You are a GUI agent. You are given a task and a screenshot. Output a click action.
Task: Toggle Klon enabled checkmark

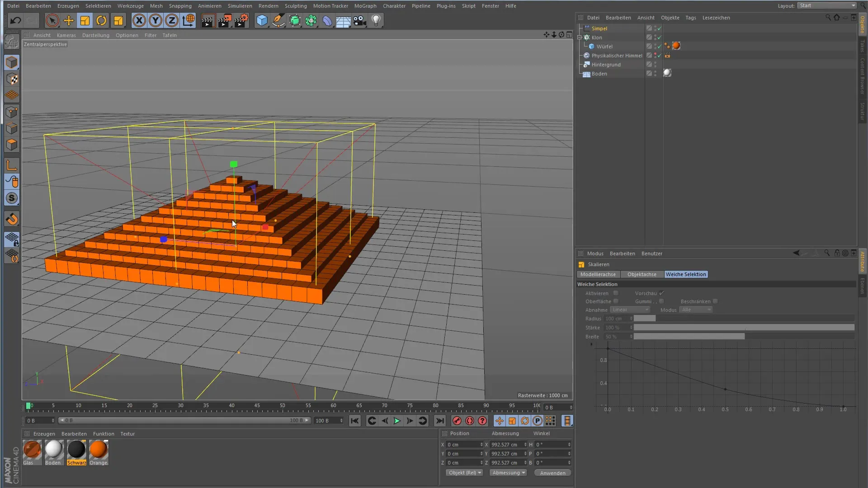point(659,38)
